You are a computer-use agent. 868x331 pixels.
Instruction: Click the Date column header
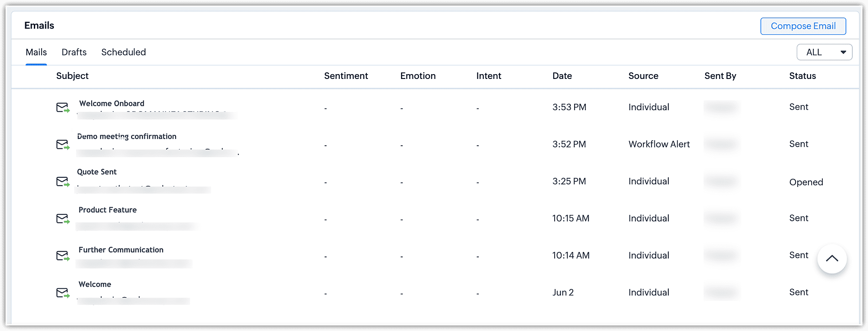pyautogui.click(x=562, y=76)
